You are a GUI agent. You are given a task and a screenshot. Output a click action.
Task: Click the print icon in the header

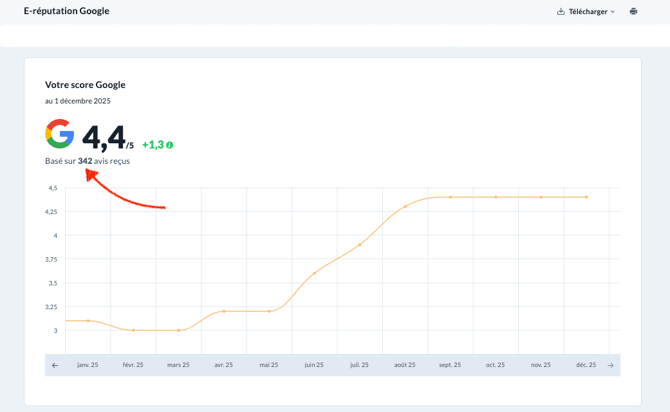(633, 11)
